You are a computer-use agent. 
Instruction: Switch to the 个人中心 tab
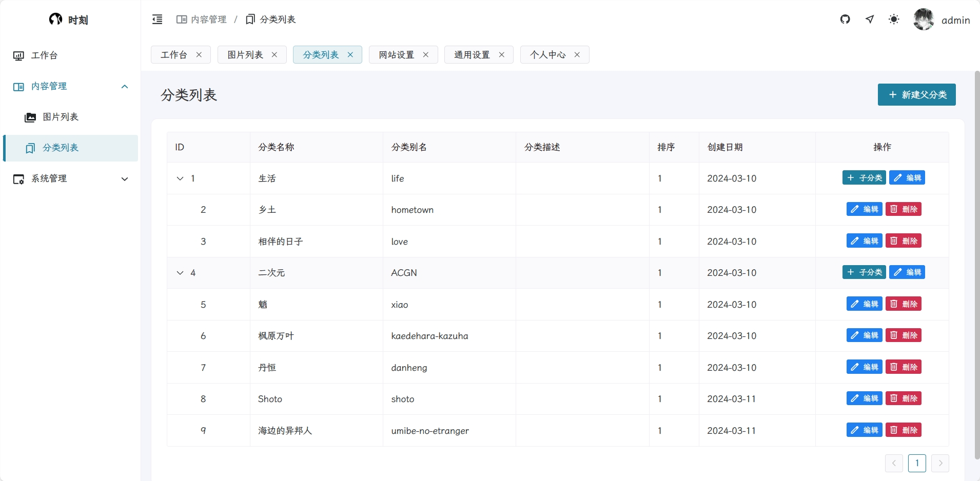tap(555, 55)
